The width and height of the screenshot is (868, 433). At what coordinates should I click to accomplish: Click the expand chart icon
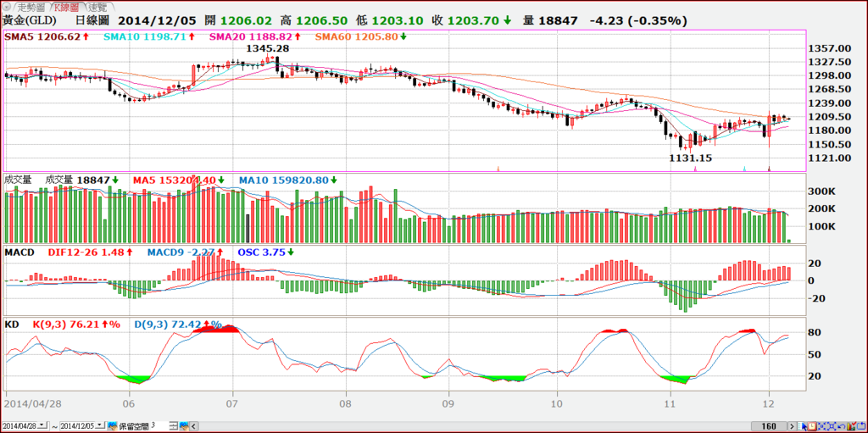tap(832, 426)
